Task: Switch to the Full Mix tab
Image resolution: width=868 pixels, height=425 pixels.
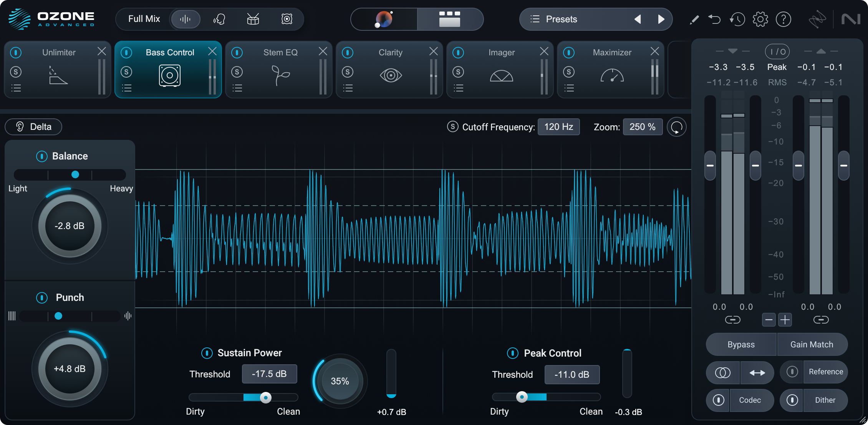Action: [144, 18]
